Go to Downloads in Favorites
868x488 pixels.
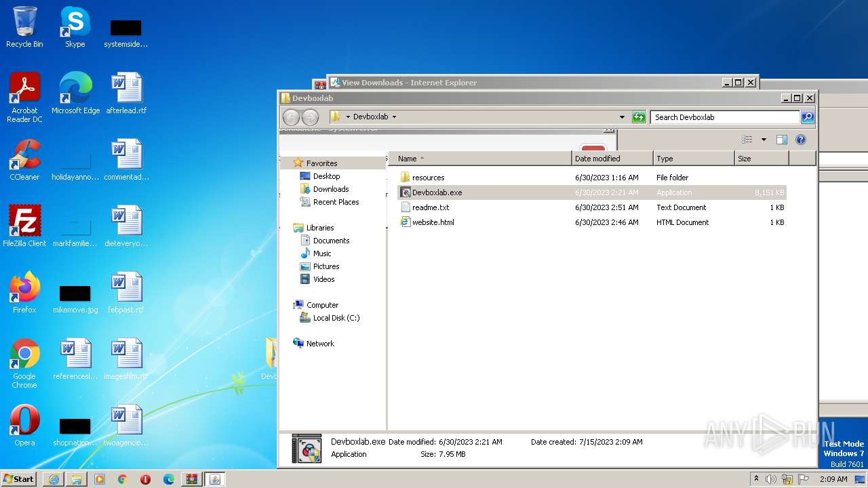point(331,189)
